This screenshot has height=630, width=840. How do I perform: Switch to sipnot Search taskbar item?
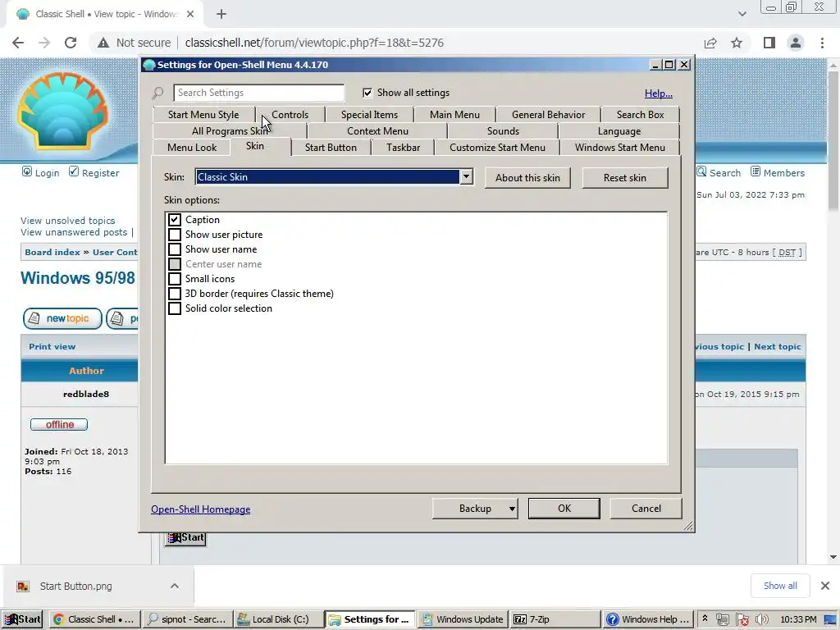(188, 619)
